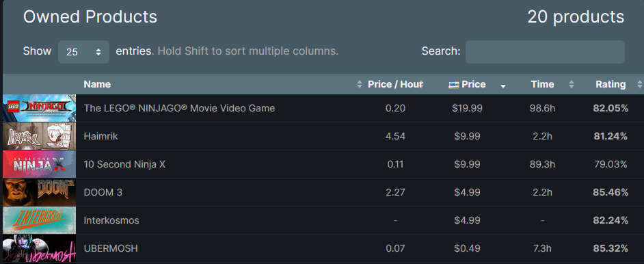Open the Haimrik product link
Screen dimensions: 644x264
[x=100, y=136]
